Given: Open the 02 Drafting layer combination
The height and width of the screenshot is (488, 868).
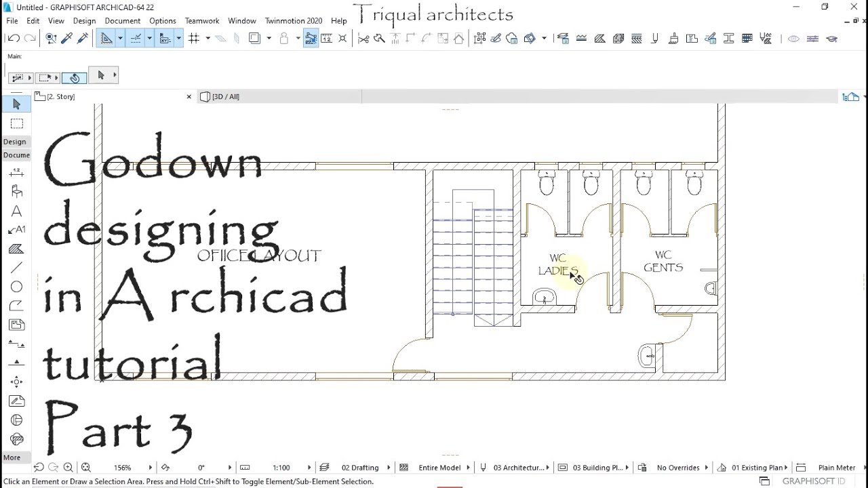Looking at the screenshot, I should [x=360, y=468].
